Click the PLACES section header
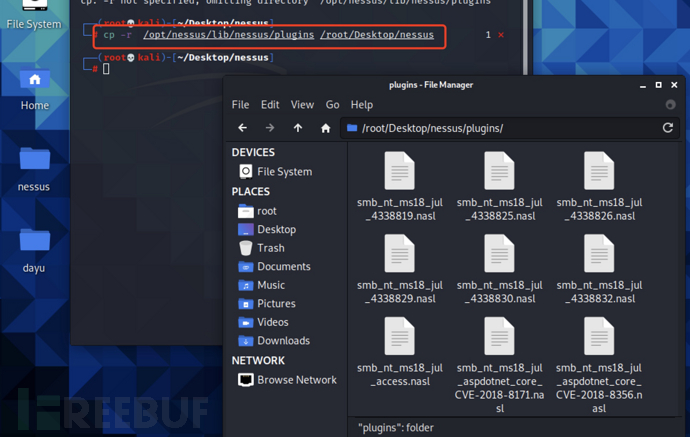 [x=250, y=191]
